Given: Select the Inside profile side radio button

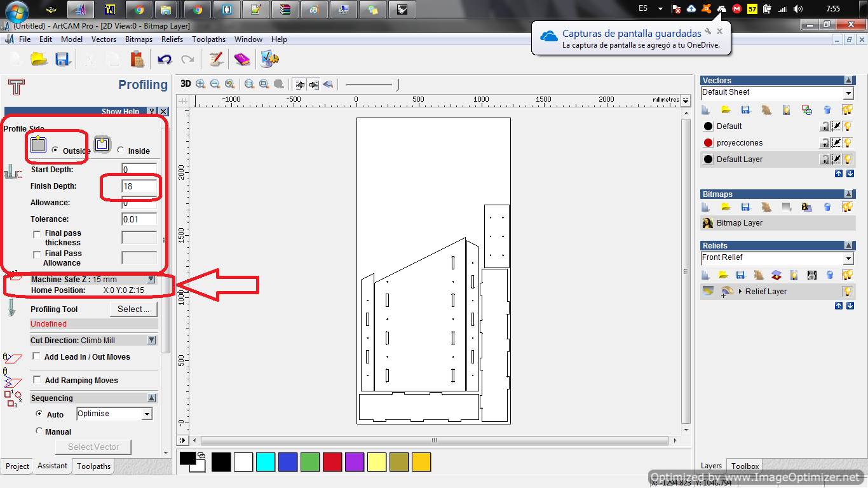Looking at the screenshot, I should coord(121,151).
